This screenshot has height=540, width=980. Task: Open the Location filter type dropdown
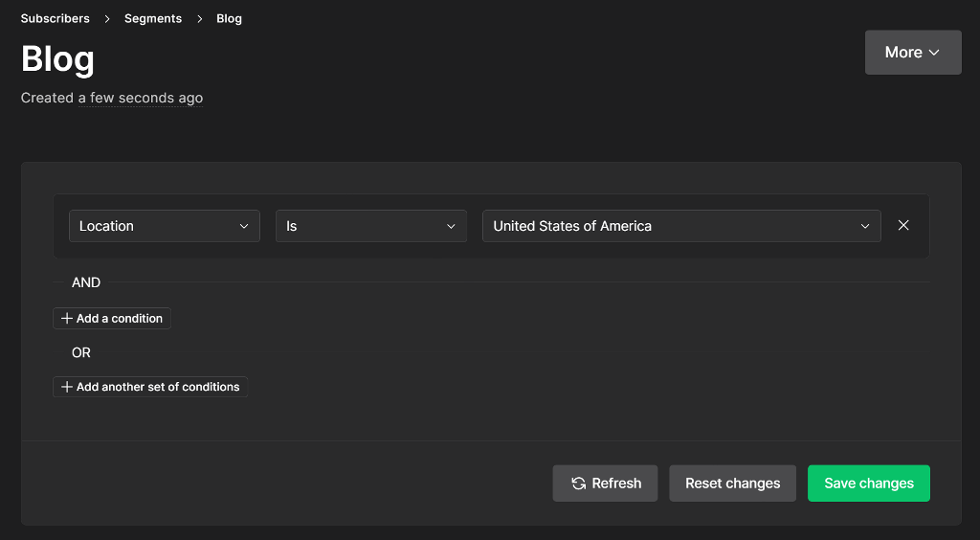[164, 226]
